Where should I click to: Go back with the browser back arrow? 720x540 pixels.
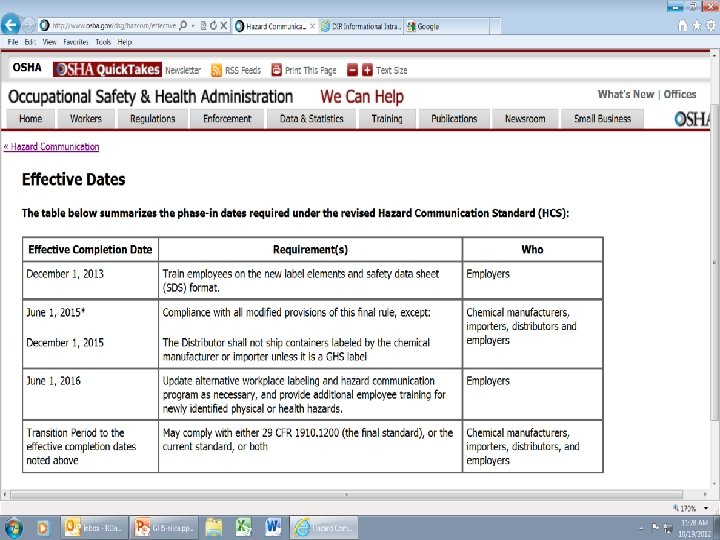[x=11, y=24]
